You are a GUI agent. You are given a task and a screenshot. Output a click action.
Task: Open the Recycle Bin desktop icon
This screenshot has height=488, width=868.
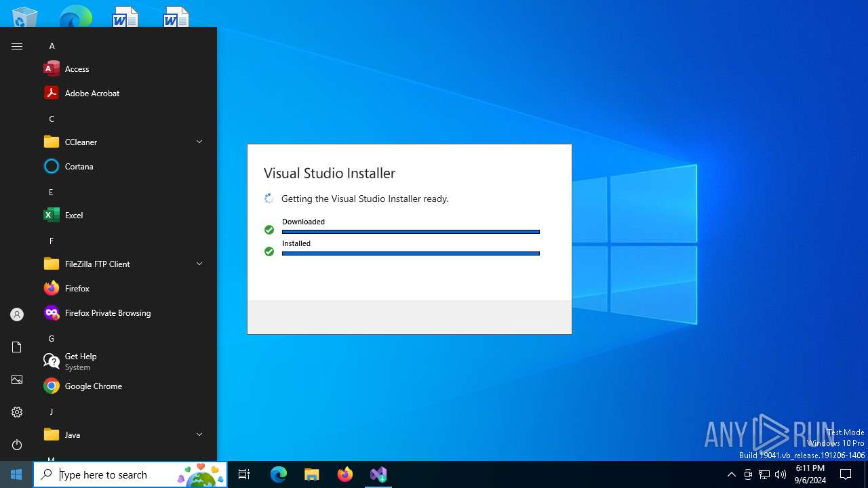[25, 17]
